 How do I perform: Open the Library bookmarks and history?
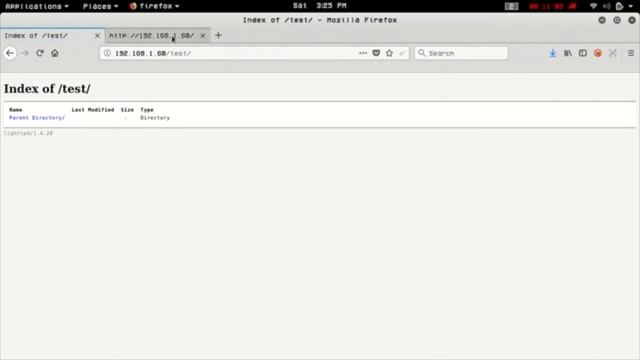tap(568, 53)
